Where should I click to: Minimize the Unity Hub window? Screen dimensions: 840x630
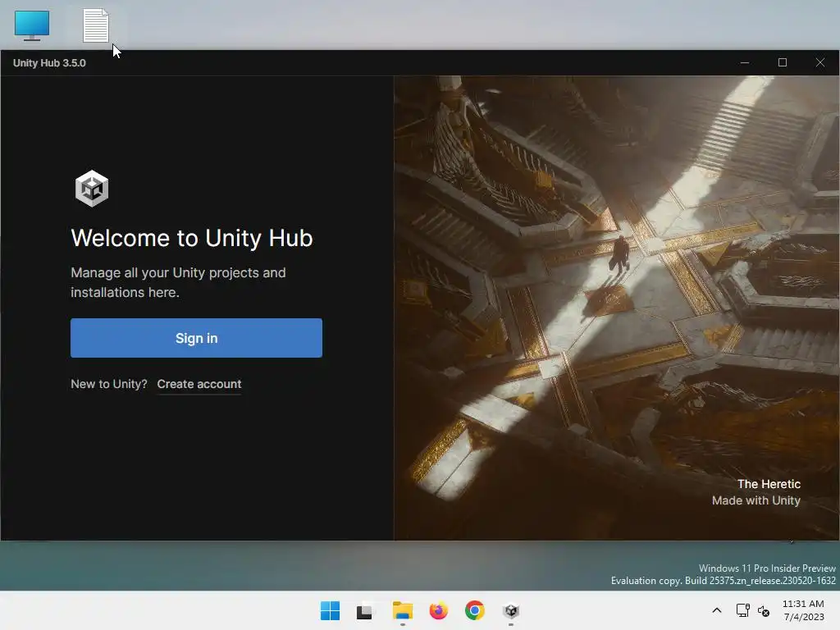pos(745,62)
